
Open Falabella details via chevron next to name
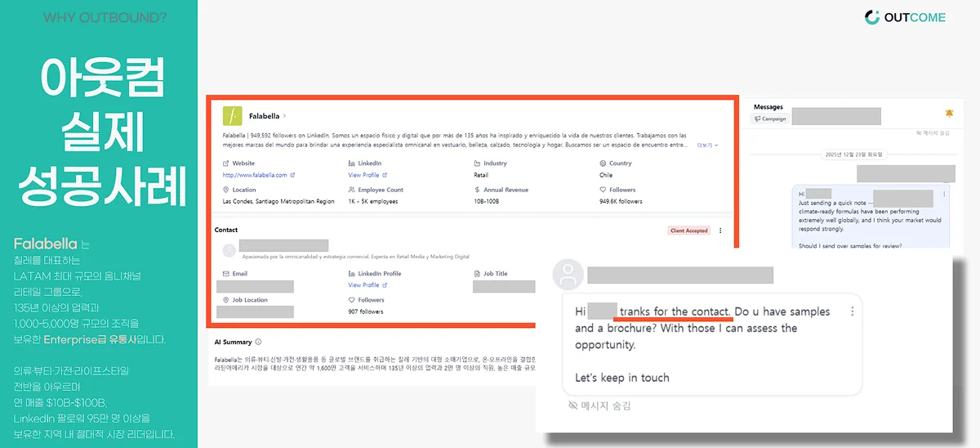(284, 116)
